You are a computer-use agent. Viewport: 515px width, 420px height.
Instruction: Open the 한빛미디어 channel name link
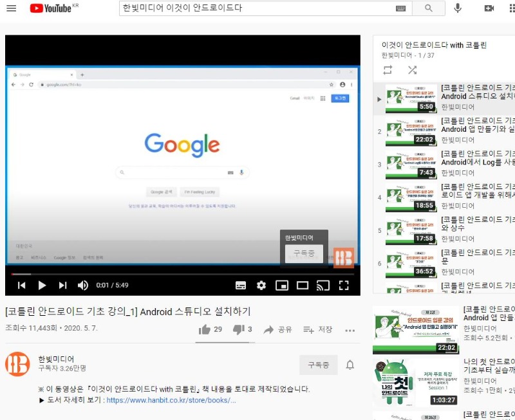coord(56,359)
